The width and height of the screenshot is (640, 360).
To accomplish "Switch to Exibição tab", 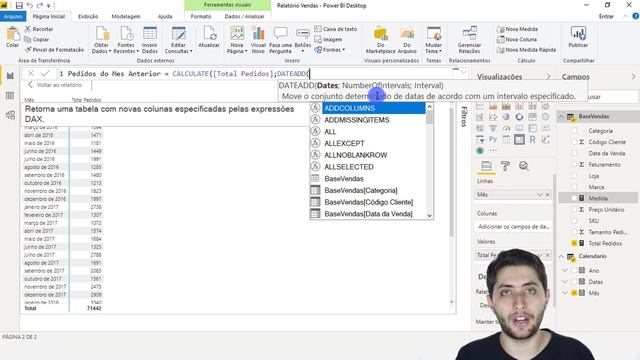I will click(88, 16).
